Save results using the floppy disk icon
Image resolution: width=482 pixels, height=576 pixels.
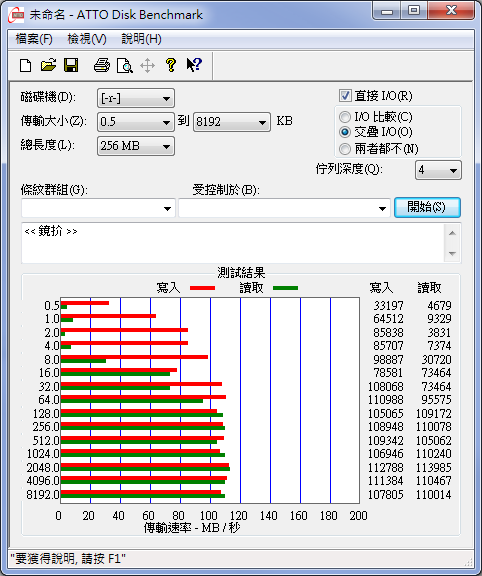71,65
